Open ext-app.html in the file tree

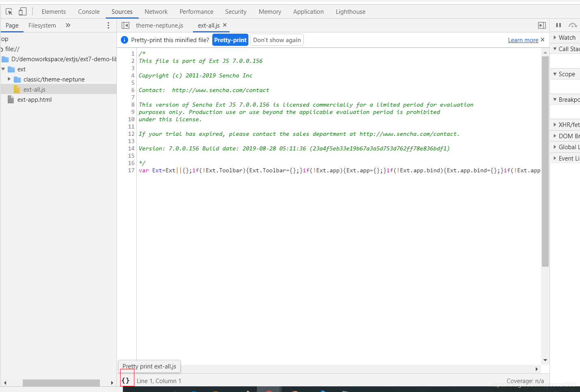(34, 100)
